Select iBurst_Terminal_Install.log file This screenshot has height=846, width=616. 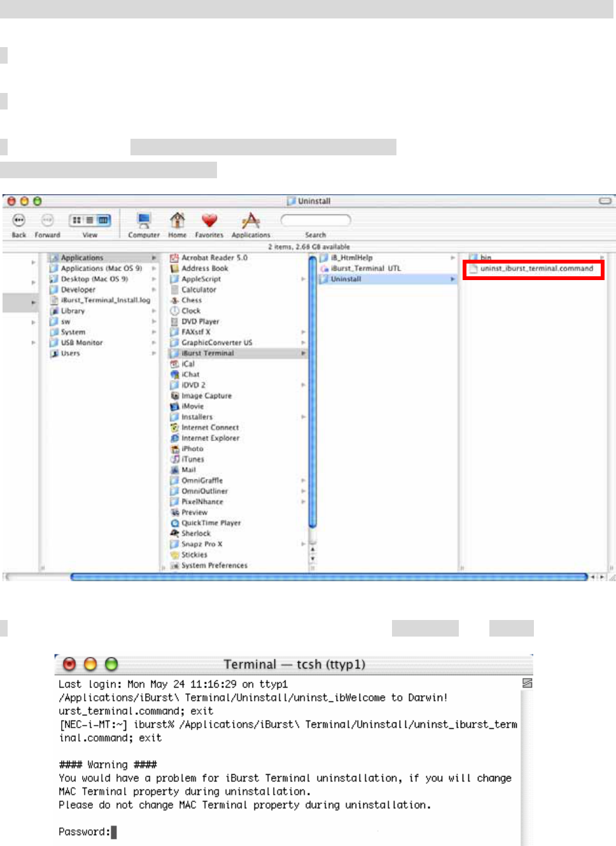[103, 300]
